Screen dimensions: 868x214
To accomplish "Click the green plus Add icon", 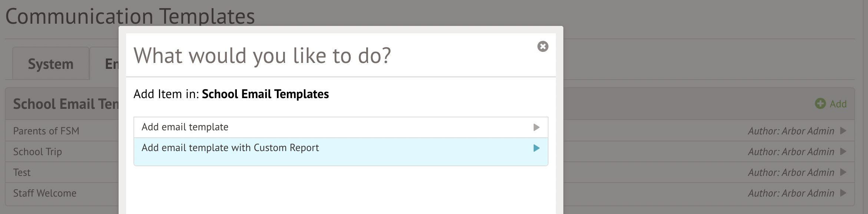I will click(x=820, y=104).
